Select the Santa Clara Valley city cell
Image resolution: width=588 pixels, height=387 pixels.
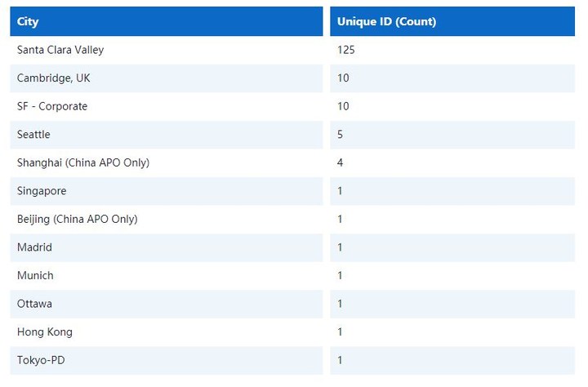pyautogui.click(x=166, y=51)
